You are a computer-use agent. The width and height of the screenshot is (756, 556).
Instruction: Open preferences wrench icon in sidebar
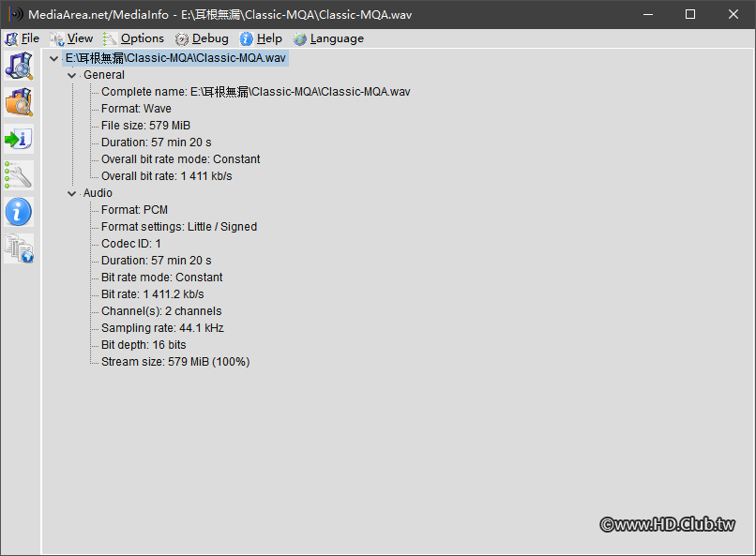(x=19, y=175)
